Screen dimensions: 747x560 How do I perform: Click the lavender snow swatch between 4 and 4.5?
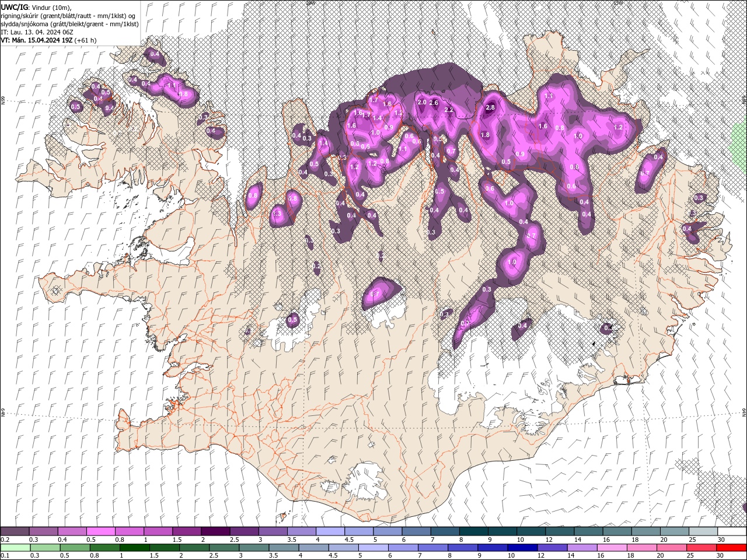click(x=330, y=531)
